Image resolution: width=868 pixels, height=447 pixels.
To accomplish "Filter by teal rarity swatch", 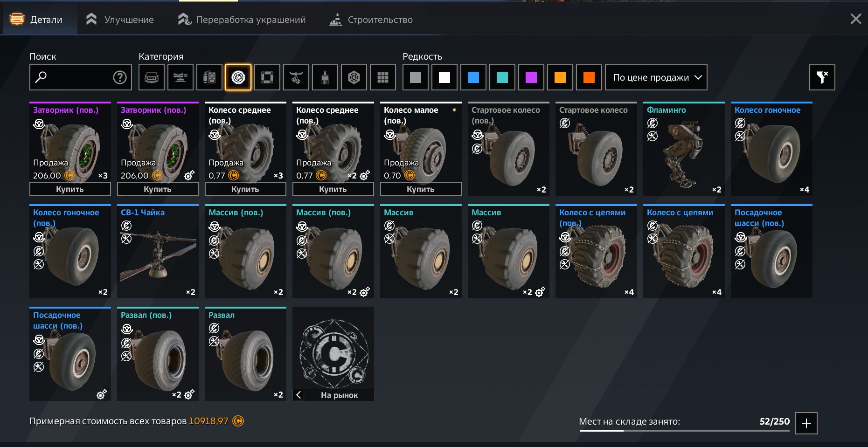I will pos(502,77).
